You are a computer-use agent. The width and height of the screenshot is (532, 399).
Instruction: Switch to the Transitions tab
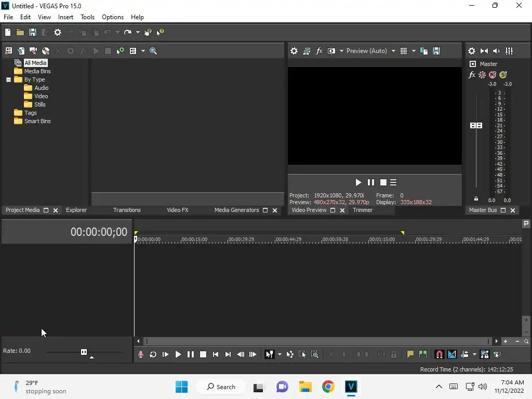click(127, 210)
